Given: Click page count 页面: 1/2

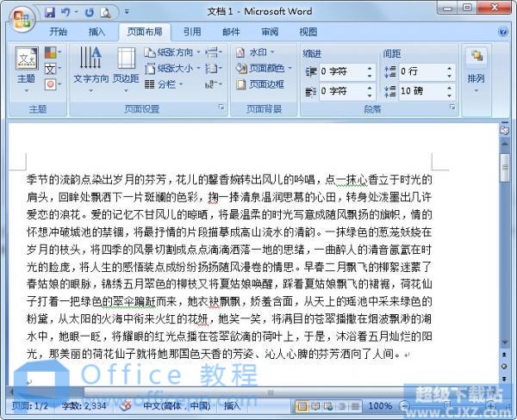Looking at the screenshot, I should click(x=30, y=406).
